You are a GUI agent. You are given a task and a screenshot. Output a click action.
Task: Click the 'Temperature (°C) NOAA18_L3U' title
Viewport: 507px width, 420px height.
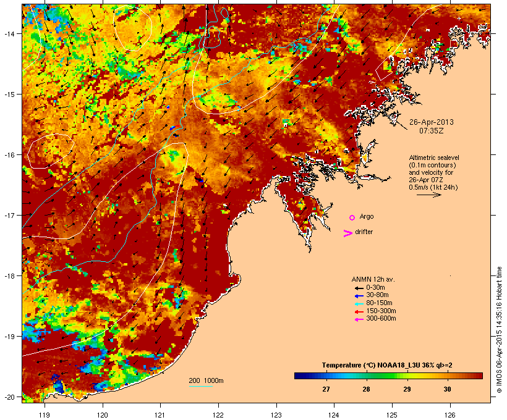pos(370,366)
